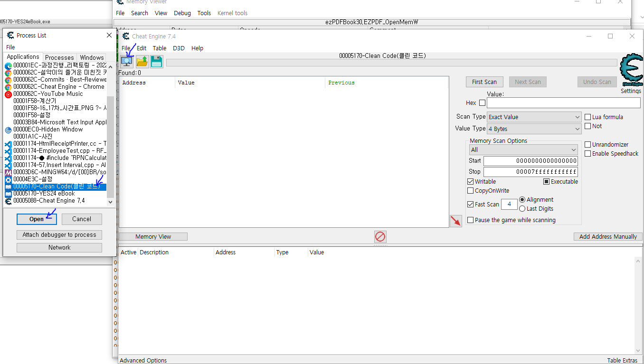The height and width of the screenshot is (364, 644).
Task: Click the Stop address field
Action: (x=530, y=172)
